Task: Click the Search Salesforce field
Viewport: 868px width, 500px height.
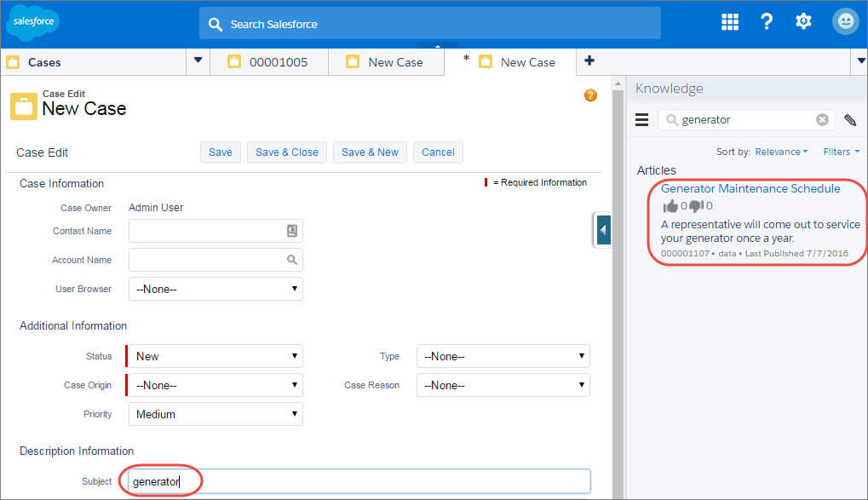Action: pos(429,24)
